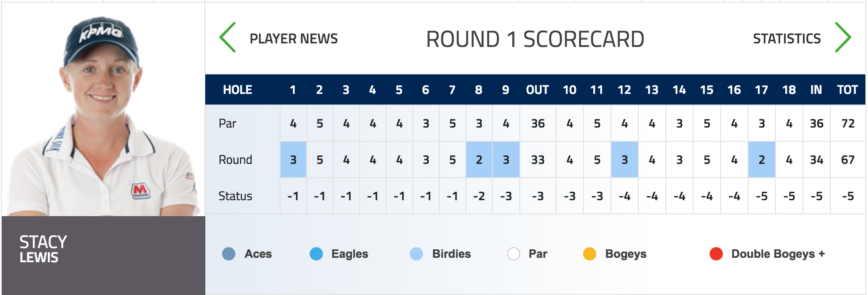
Task: Select the birdie score on hole 8
Action: 479,159
